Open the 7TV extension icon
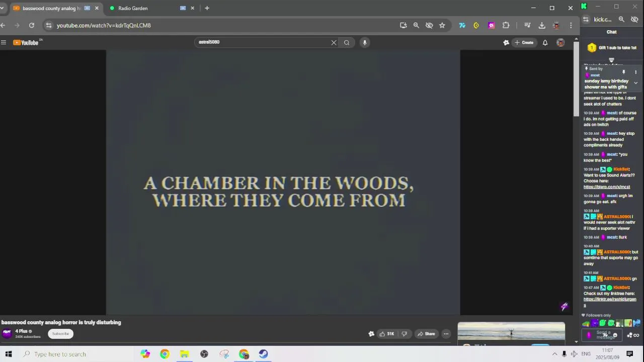 pos(462,25)
